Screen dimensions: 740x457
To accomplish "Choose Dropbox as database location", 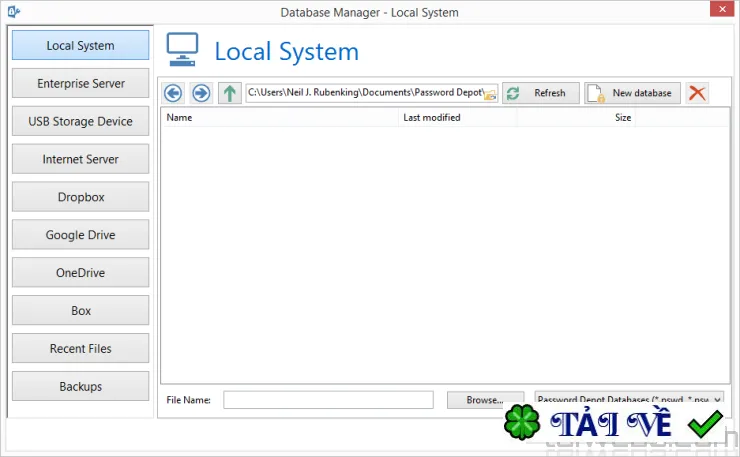I will point(81,197).
